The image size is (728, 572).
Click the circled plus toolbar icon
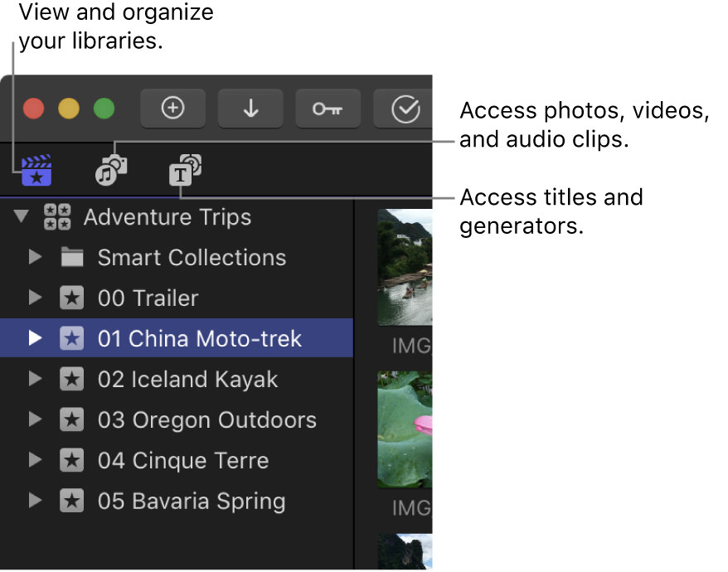click(172, 108)
